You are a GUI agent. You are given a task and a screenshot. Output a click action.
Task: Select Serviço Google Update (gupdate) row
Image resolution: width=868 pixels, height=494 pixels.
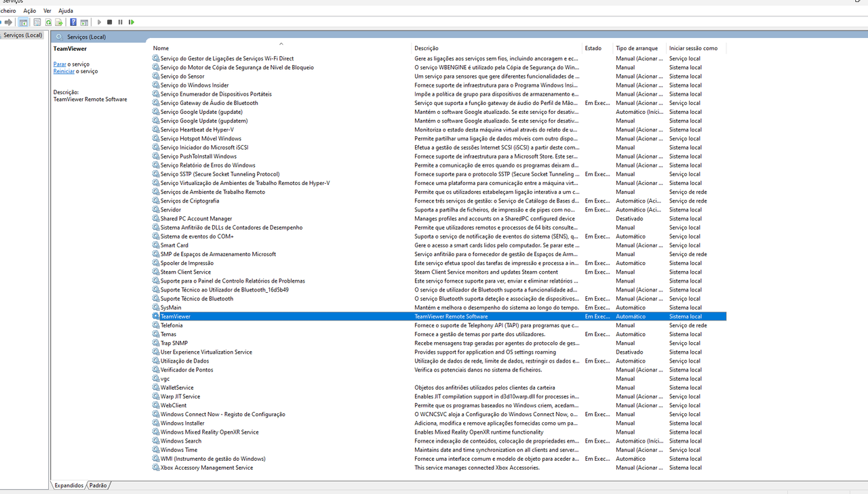point(439,112)
